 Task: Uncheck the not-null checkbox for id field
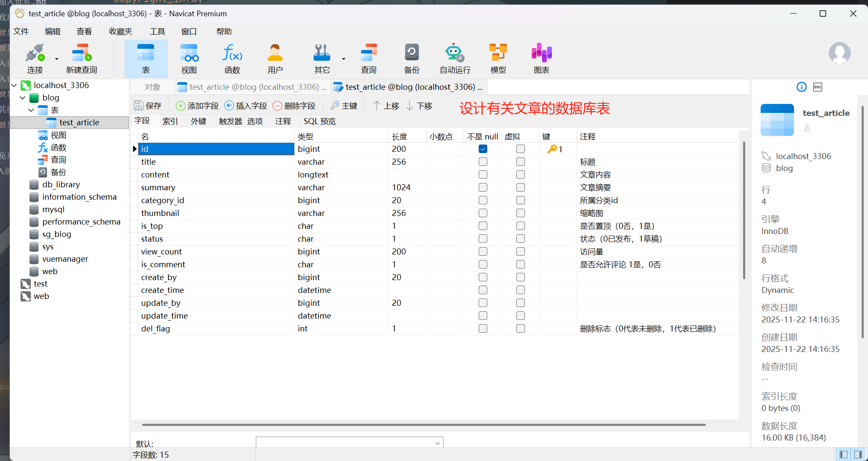[483, 149]
